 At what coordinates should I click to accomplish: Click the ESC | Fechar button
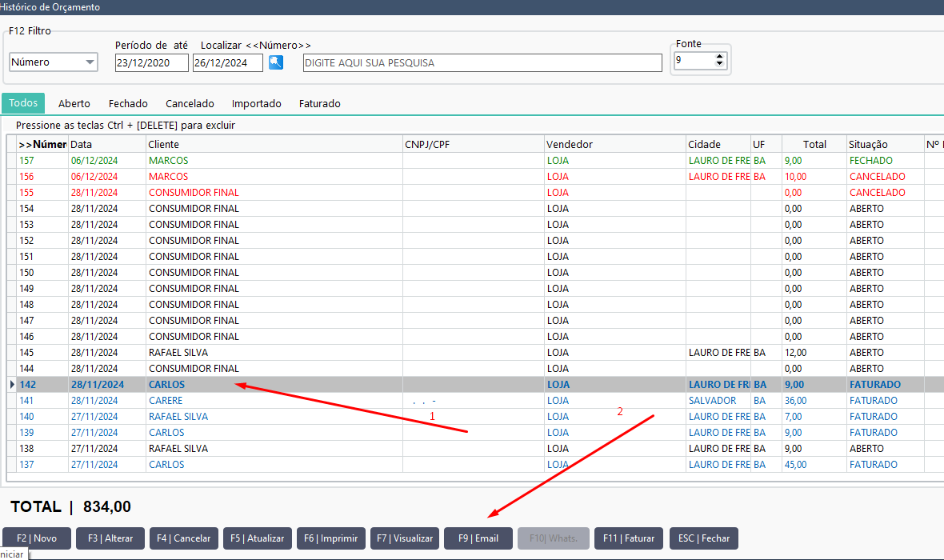tap(704, 538)
